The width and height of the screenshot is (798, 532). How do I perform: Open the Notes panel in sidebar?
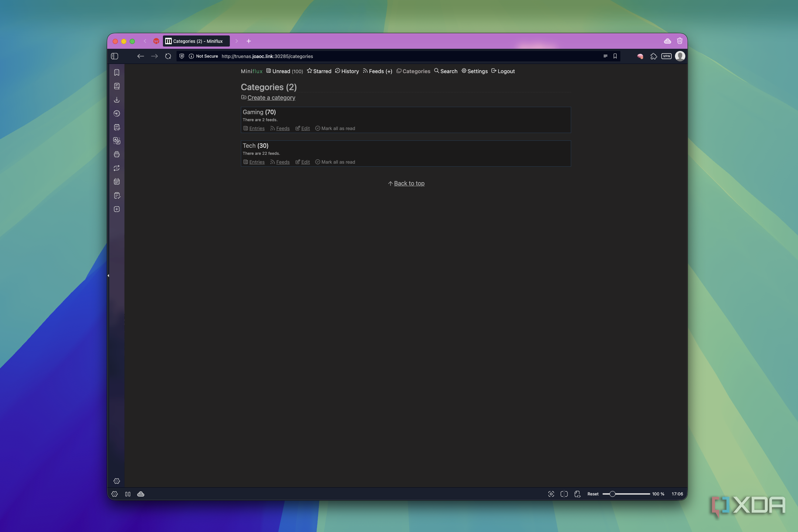click(x=117, y=127)
